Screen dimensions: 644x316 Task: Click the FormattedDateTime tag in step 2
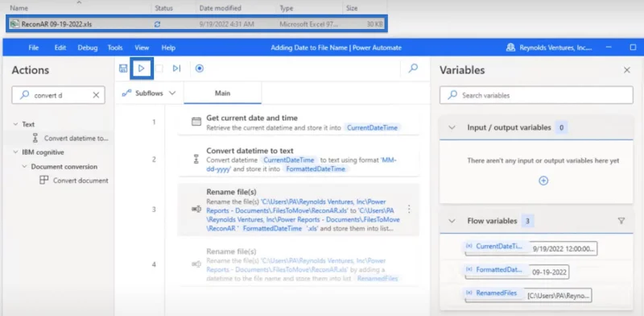(x=316, y=169)
